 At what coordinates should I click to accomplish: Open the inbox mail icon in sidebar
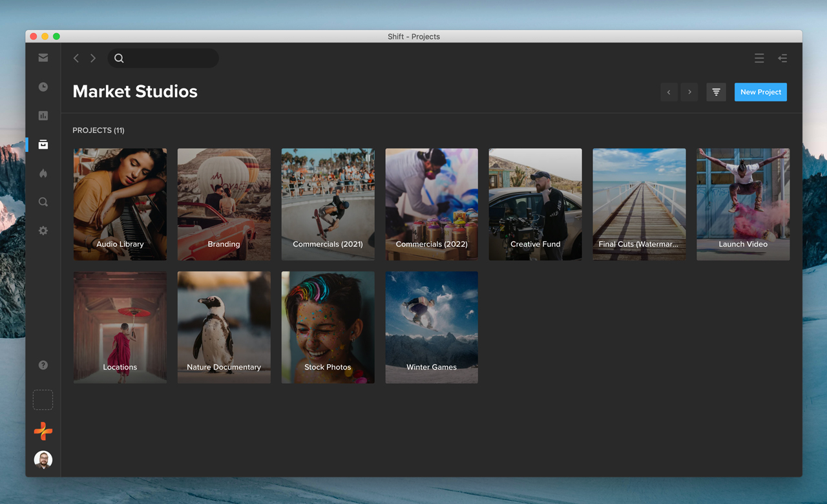(43, 58)
